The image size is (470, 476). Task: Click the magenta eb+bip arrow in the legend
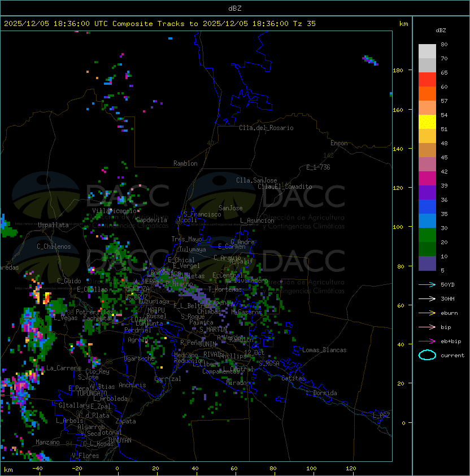pyautogui.click(x=427, y=341)
